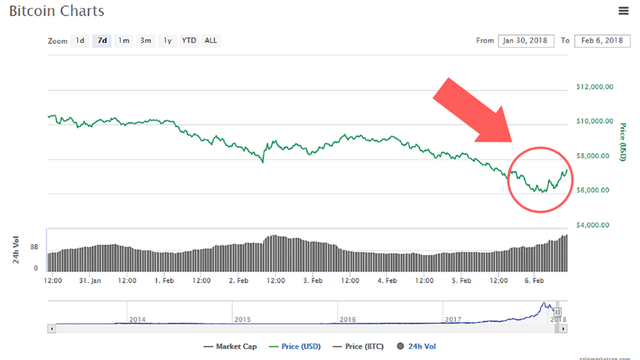
Task: Select the 3m zoom range
Action: 146,40
